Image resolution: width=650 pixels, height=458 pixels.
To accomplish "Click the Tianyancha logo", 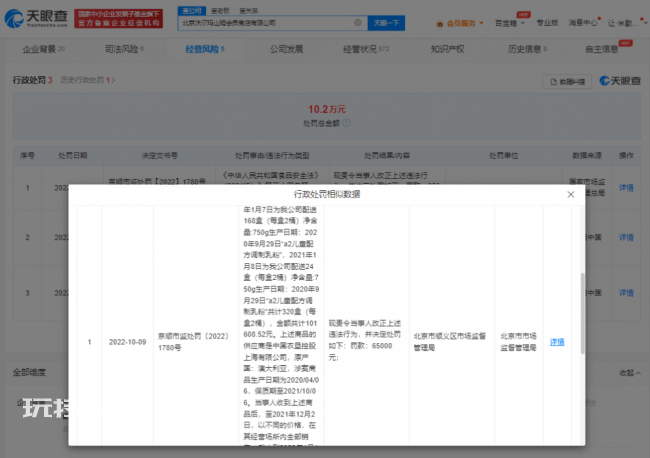I will [36, 18].
